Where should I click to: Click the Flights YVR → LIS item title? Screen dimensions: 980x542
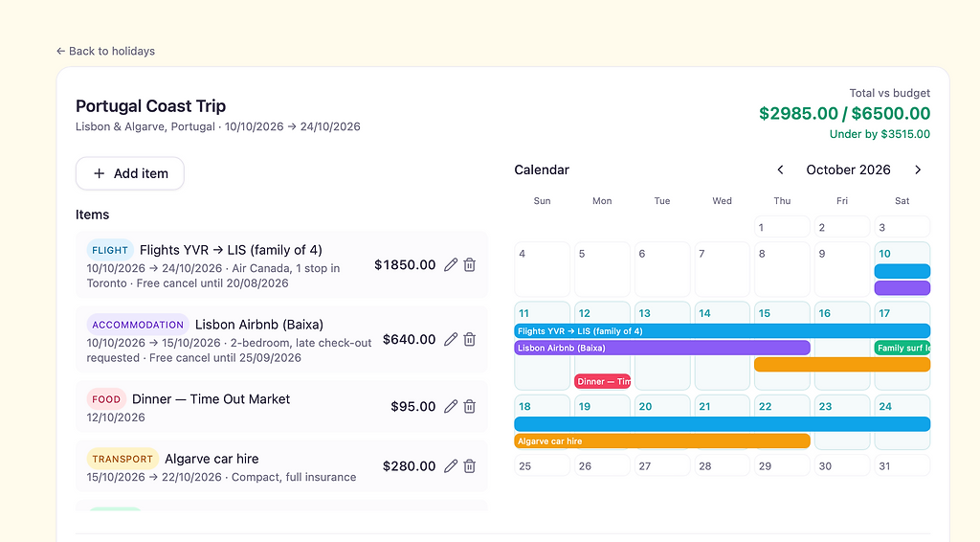(x=232, y=250)
